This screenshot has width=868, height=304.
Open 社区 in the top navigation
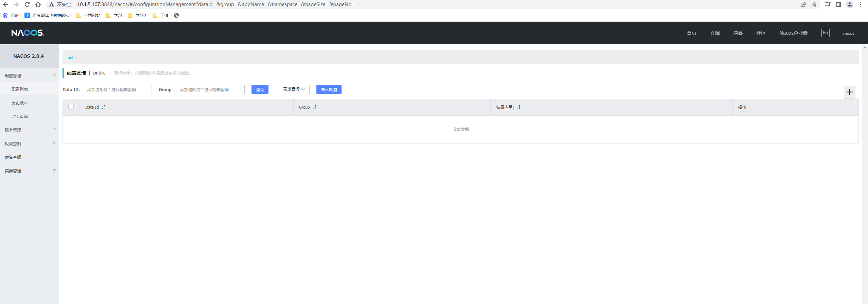[x=761, y=33]
